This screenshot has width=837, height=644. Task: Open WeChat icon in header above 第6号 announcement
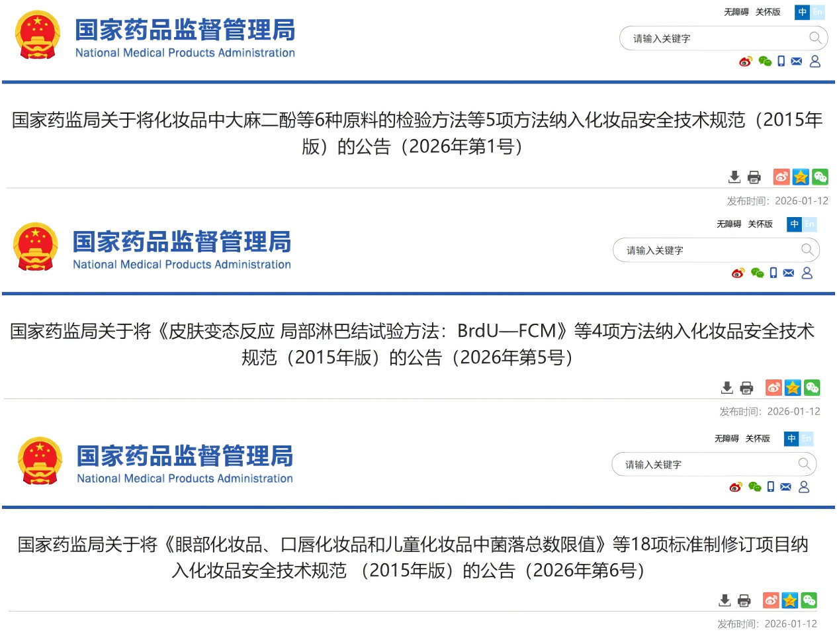pyautogui.click(x=754, y=487)
